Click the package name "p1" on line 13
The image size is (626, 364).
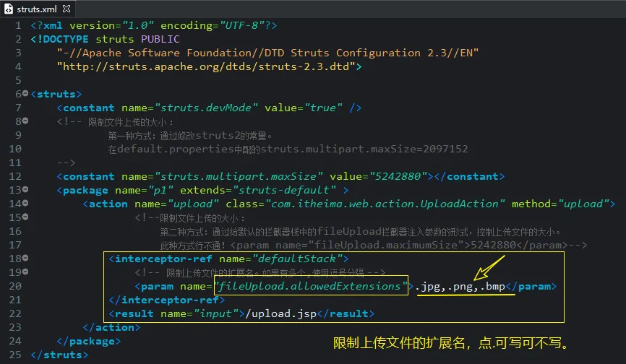(x=161, y=190)
